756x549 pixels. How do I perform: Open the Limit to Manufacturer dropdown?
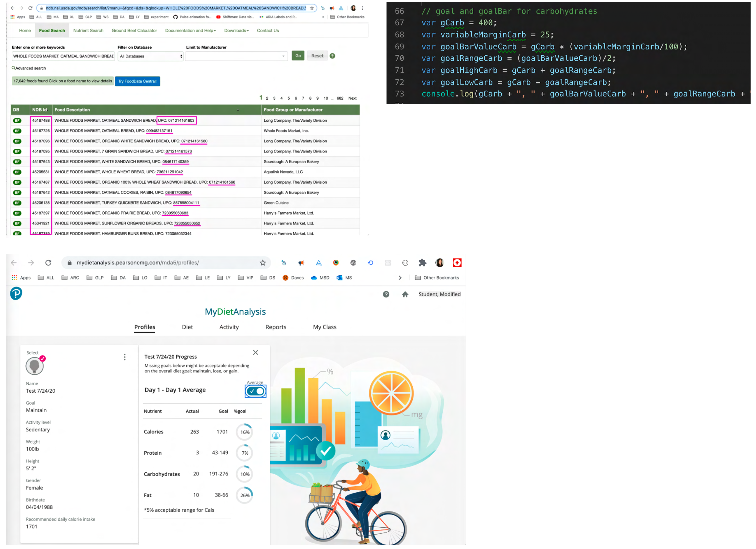pyautogui.click(x=236, y=56)
